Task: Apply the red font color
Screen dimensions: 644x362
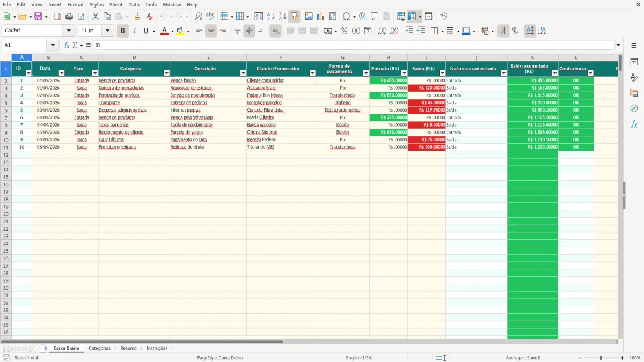Action: coord(164,31)
